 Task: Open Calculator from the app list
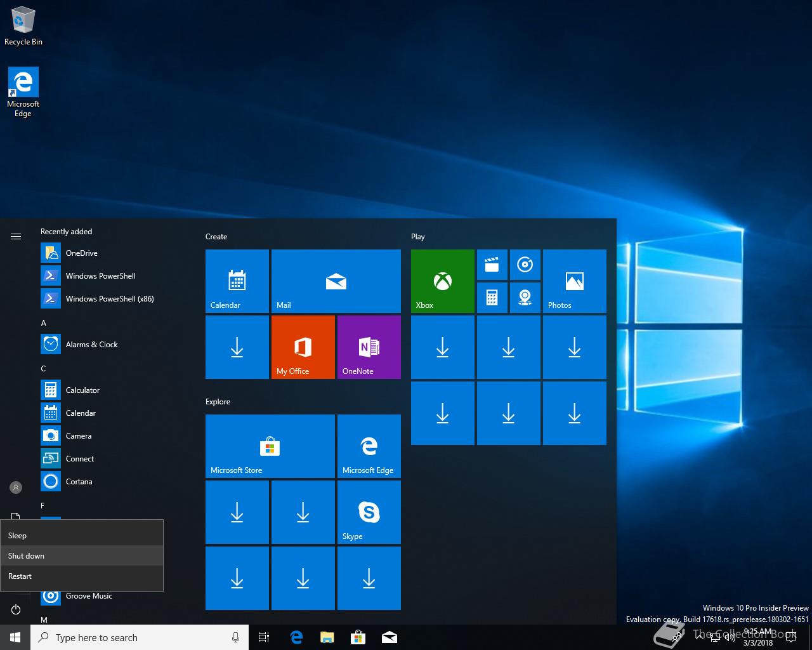tap(114, 390)
